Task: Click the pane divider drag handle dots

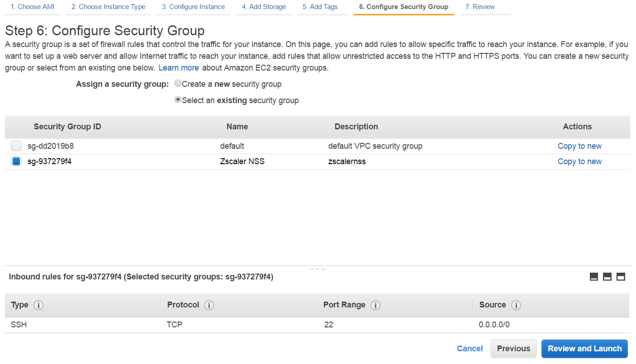Action: [317, 269]
